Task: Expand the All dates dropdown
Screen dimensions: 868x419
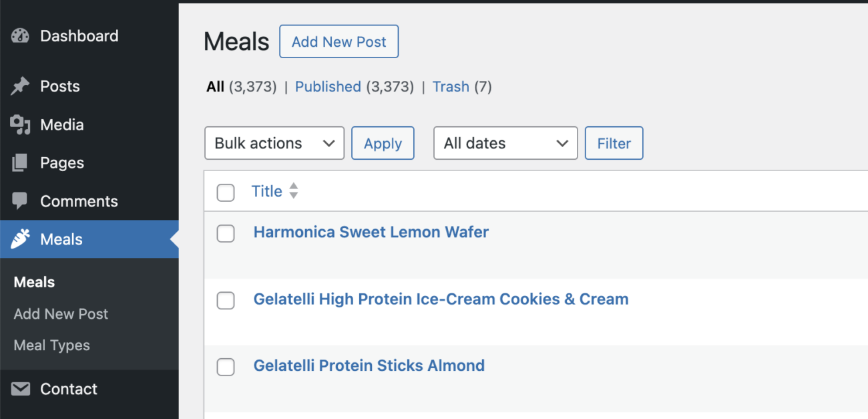Action: tap(505, 143)
